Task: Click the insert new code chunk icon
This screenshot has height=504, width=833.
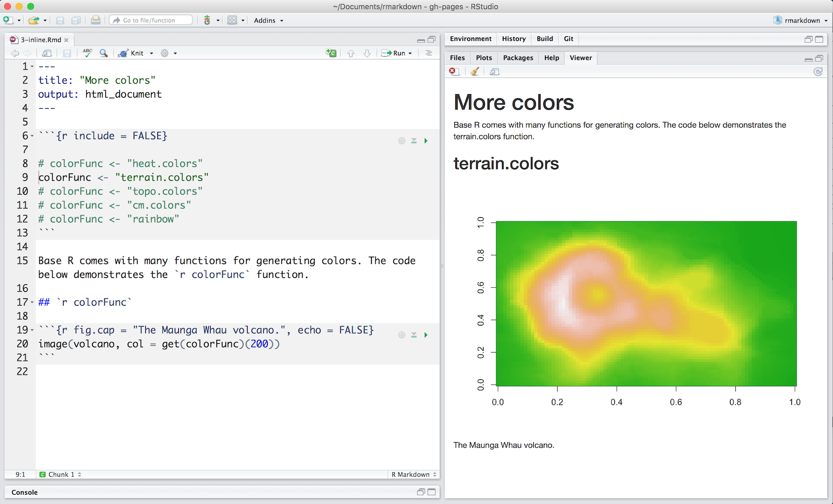Action: (331, 53)
